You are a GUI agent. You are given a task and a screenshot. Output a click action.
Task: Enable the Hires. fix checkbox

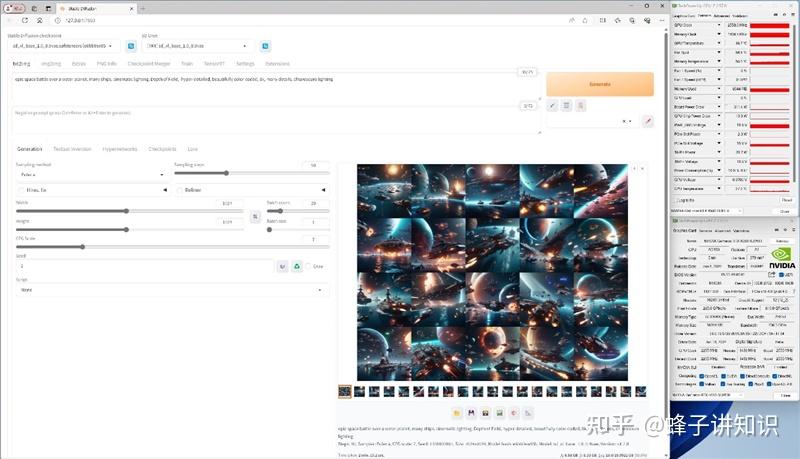click(21, 190)
